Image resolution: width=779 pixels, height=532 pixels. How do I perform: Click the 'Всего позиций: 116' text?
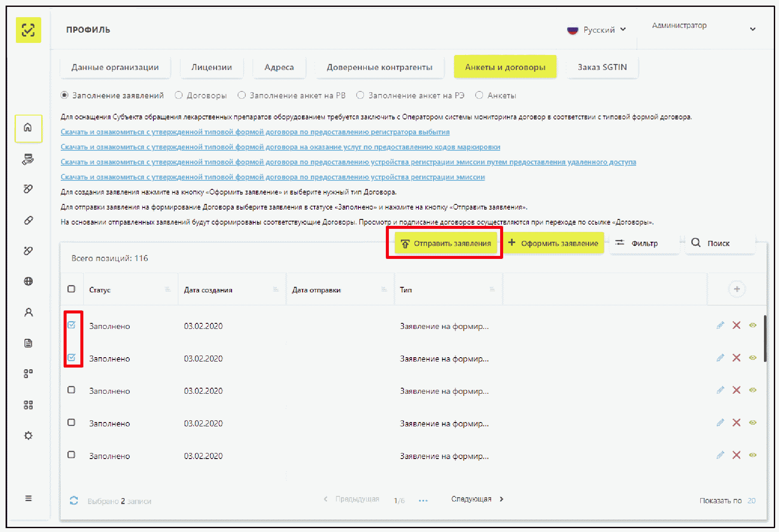110,258
